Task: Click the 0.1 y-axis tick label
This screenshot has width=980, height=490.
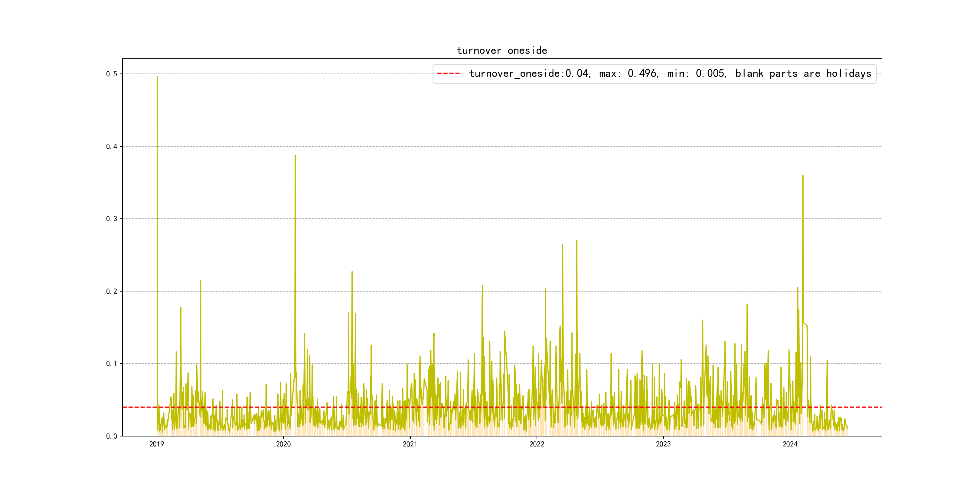Action: click(x=112, y=364)
